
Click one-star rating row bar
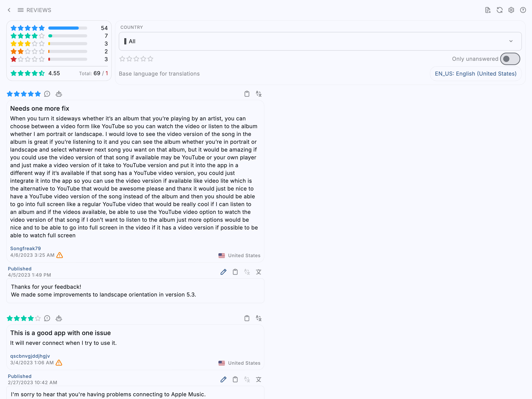tap(68, 59)
